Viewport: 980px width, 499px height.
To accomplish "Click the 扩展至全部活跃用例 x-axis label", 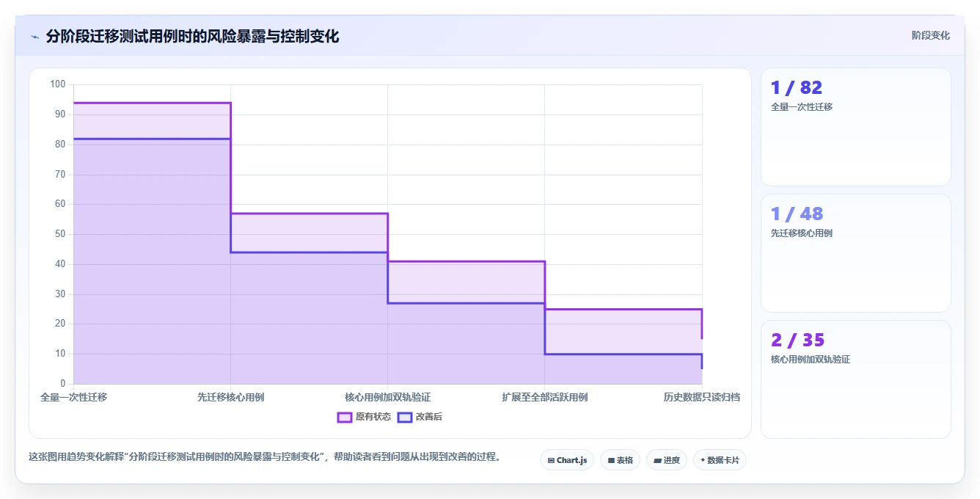I will [x=544, y=397].
